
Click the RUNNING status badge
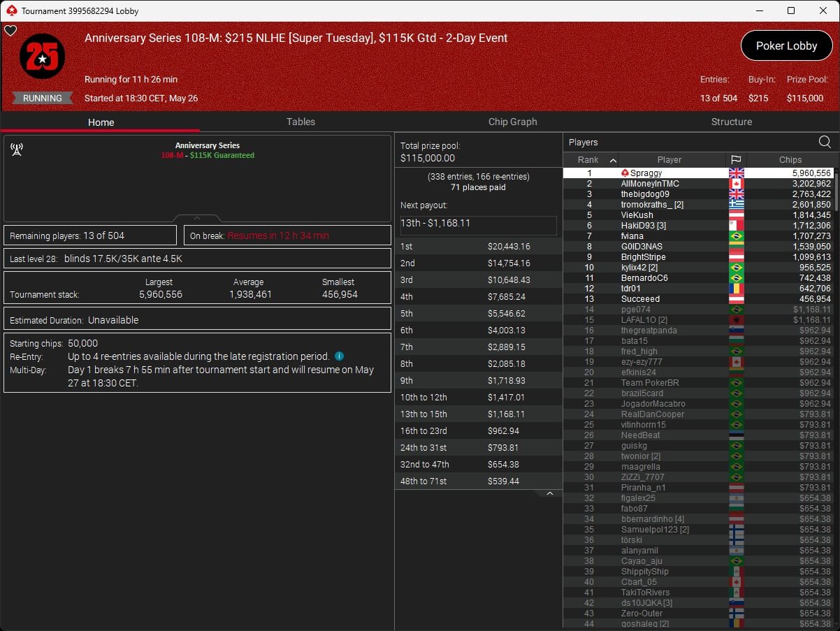pyautogui.click(x=43, y=98)
